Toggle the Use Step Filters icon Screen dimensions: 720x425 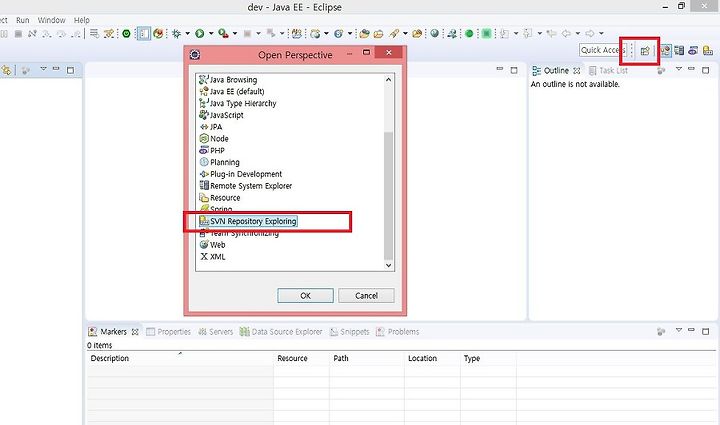click(x=109, y=34)
